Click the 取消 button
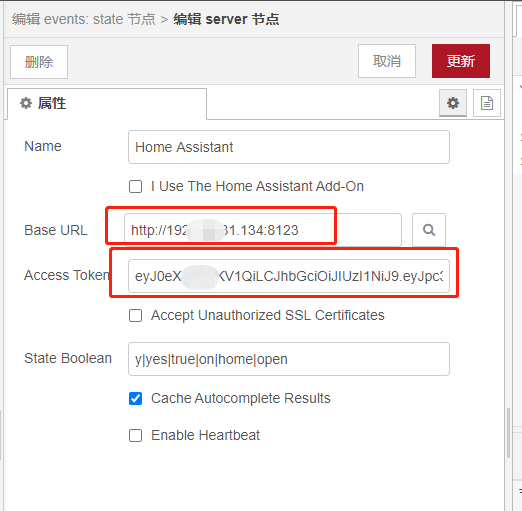 coord(387,61)
